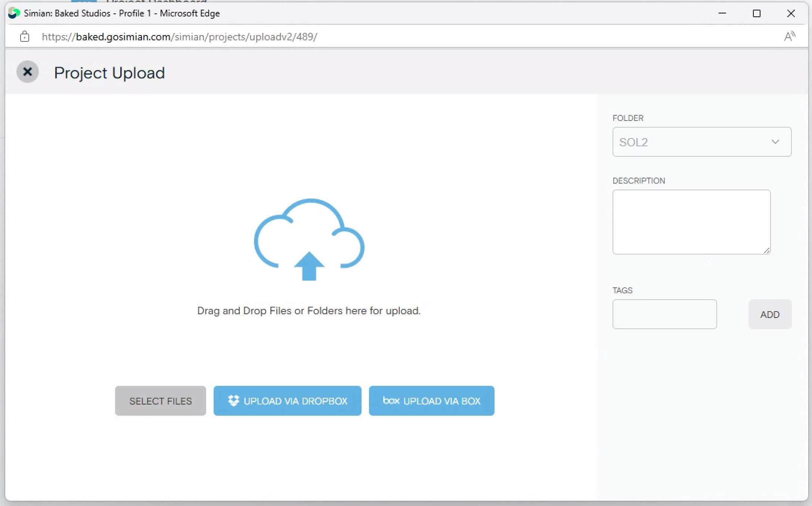
Task: Close the Project Upload dialog with X icon
Action: (x=28, y=72)
